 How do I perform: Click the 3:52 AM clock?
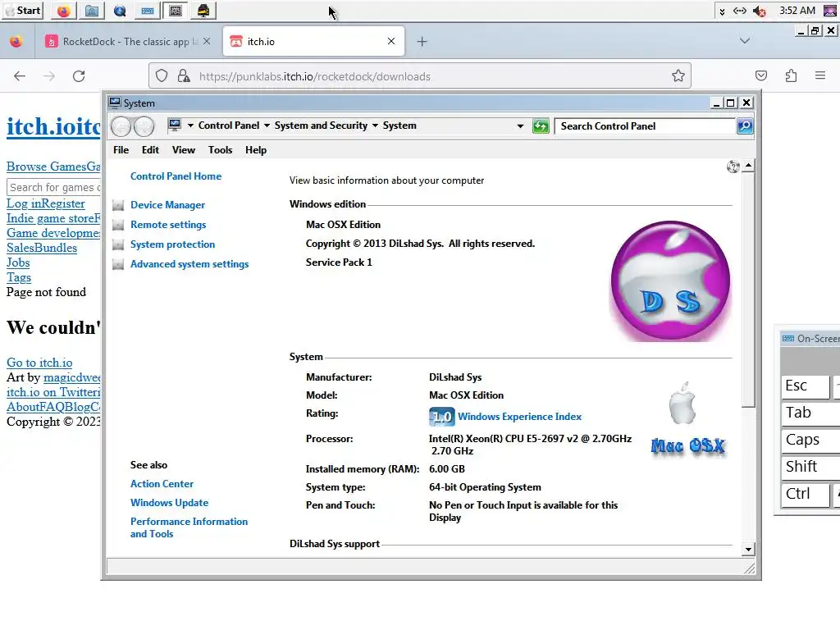coord(797,11)
